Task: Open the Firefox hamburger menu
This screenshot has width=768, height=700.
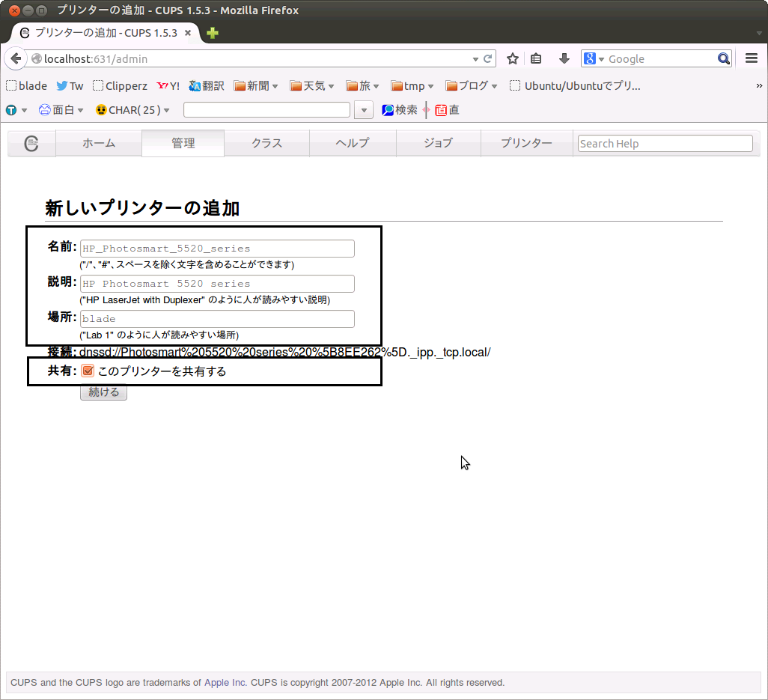Action: pyautogui.click(x=752, y=58)
